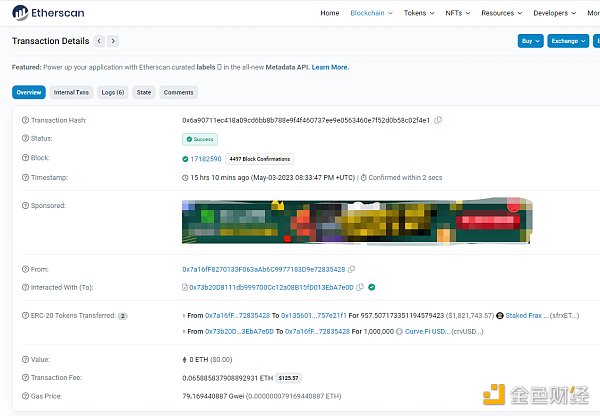Expand the Exchange dropdown button
The image size is (600, 416).
(567, 41)
